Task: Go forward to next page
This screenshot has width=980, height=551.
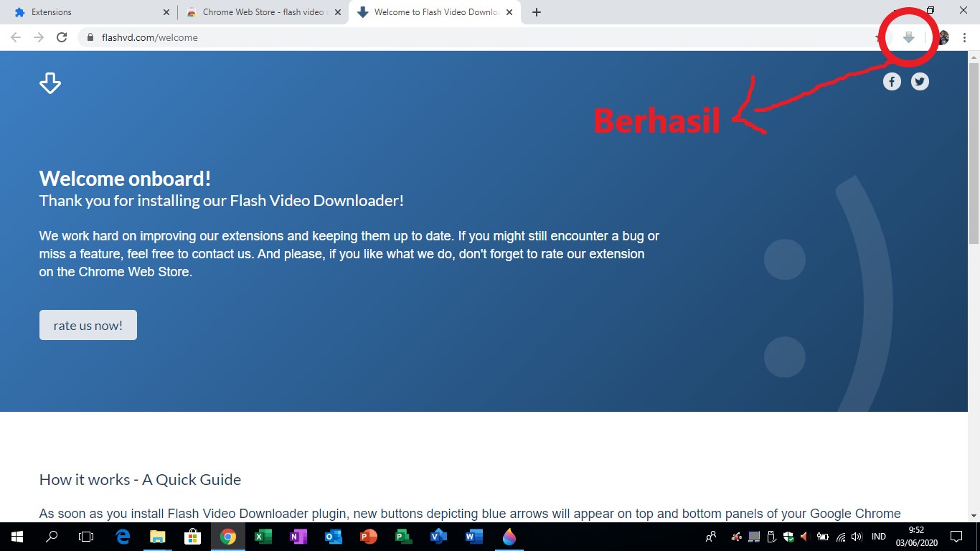Action: 39,37
